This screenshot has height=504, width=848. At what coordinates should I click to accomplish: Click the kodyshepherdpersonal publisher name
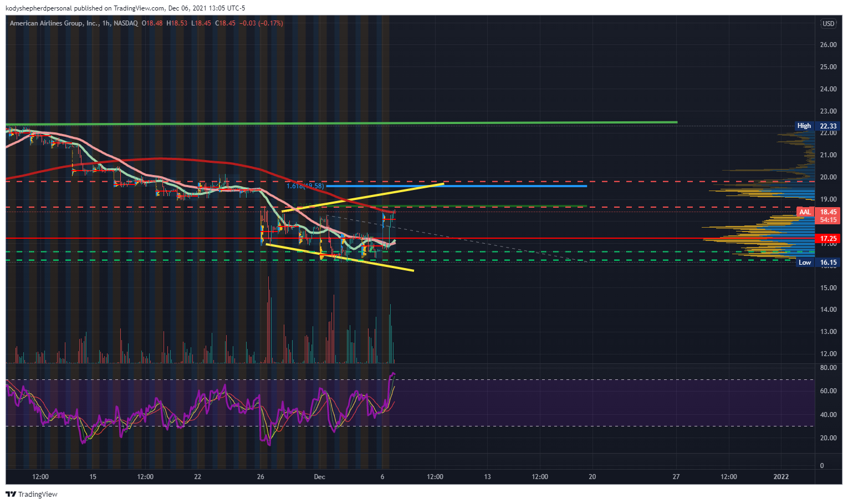[38, 8]
